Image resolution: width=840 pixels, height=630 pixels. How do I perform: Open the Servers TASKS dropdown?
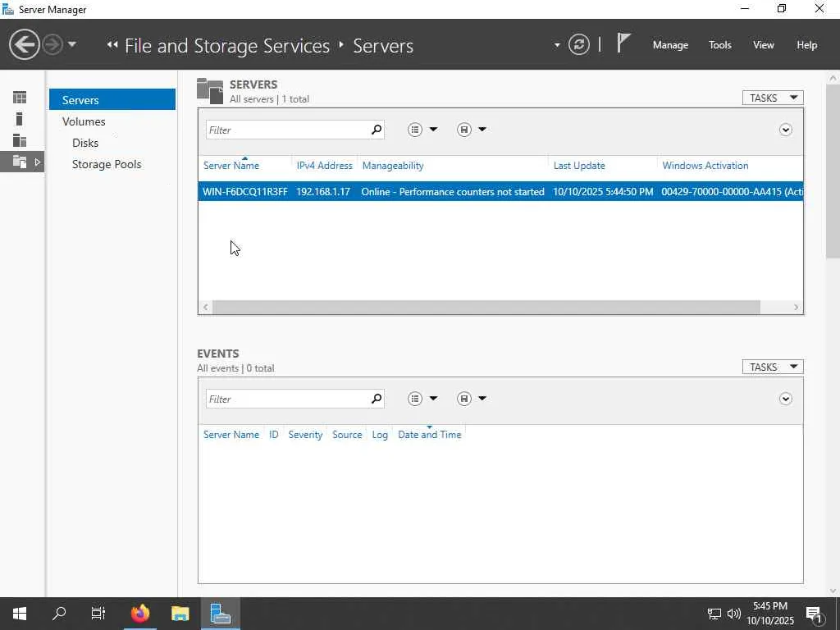click(x=773, y=98)
